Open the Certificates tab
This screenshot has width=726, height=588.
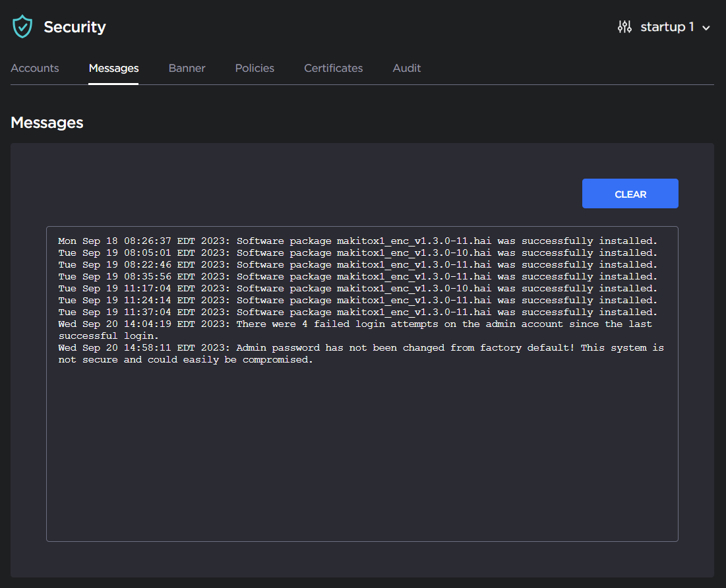333,68
